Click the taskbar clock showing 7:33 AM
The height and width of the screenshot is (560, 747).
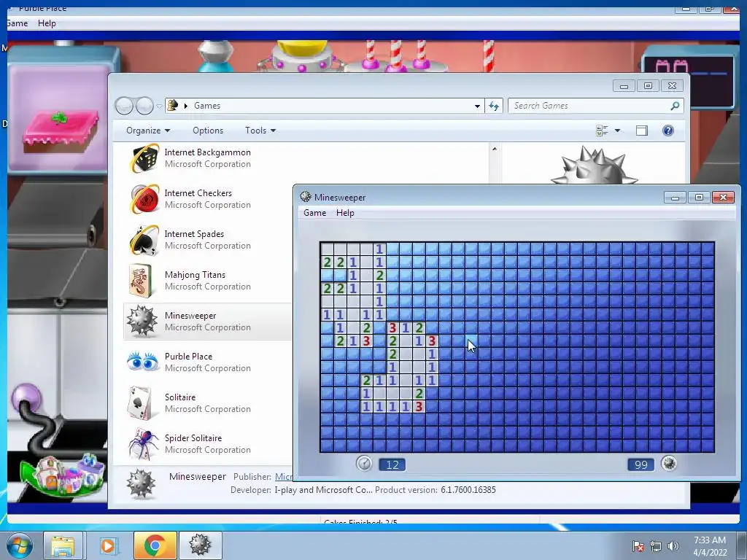pos(710,545)
